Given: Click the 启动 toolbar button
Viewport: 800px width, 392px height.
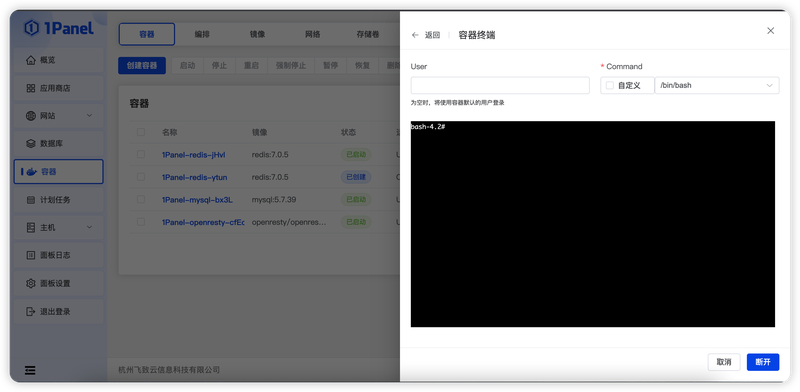Looking at the screenshot, I should coord(187,66).
